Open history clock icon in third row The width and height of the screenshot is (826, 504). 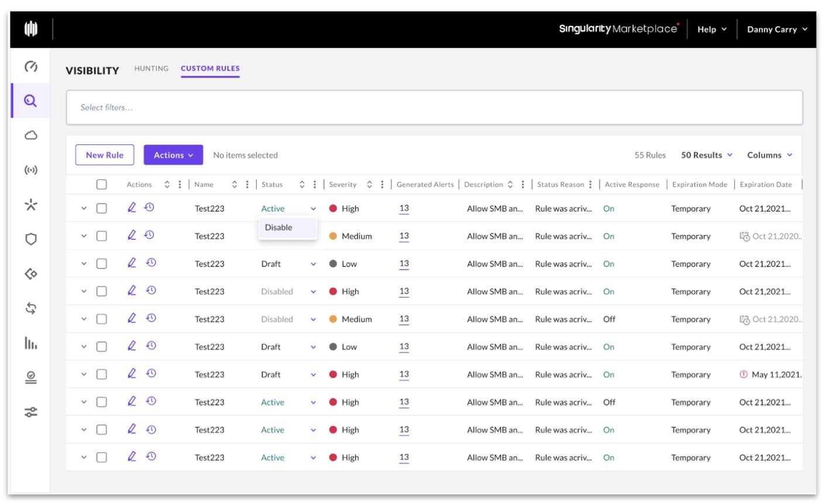coord(151,263)
